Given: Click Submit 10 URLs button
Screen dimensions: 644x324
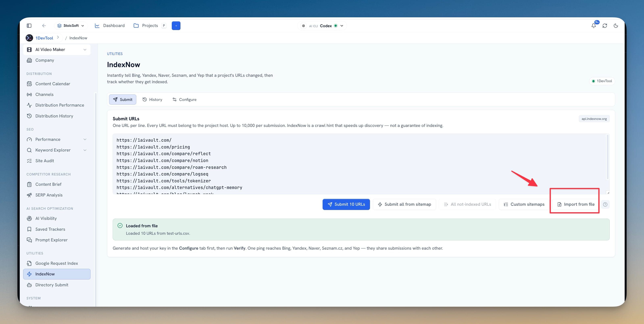Looking at the screenshot, I should coord(346,204).
